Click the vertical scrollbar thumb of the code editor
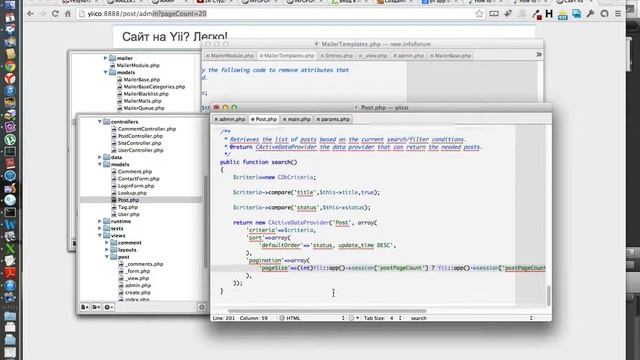The image size is (640, 360). click(549, 295)
